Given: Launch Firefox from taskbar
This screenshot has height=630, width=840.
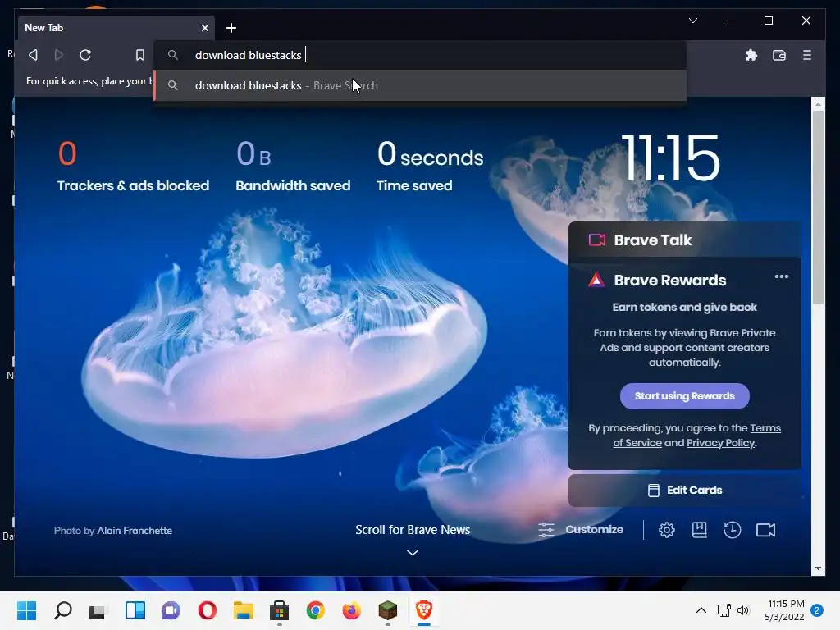Looking at the screenshot, I should [351, 610].
